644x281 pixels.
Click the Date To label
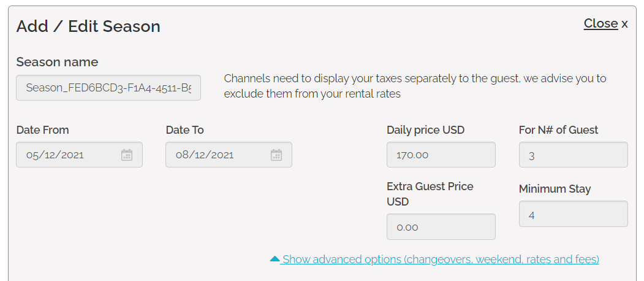[184, 130]
